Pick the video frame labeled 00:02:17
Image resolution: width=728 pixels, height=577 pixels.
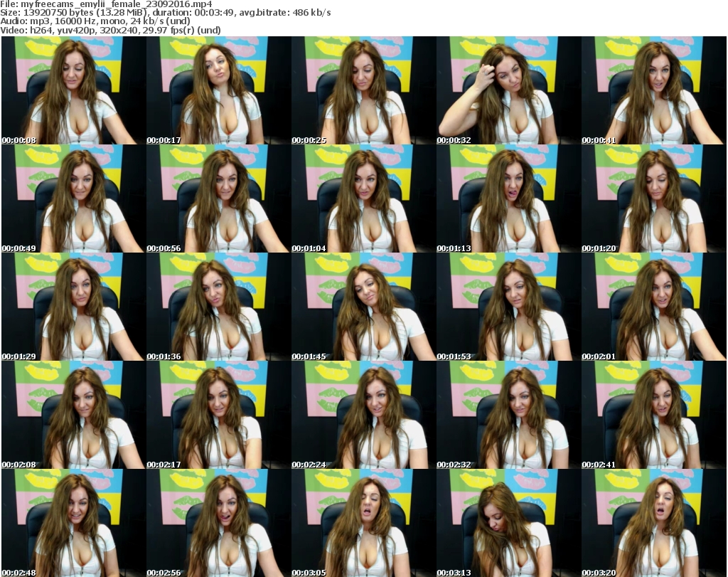[219, 415]
